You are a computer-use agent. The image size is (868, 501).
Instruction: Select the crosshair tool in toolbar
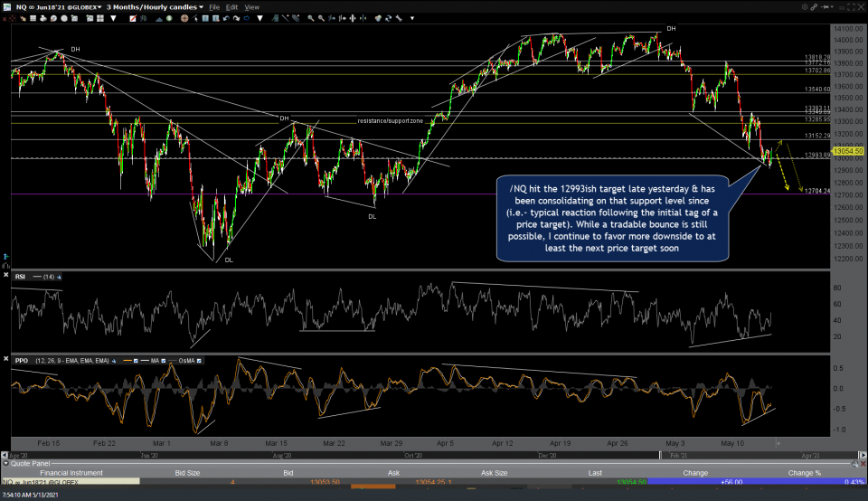click(x=12, y=18)
